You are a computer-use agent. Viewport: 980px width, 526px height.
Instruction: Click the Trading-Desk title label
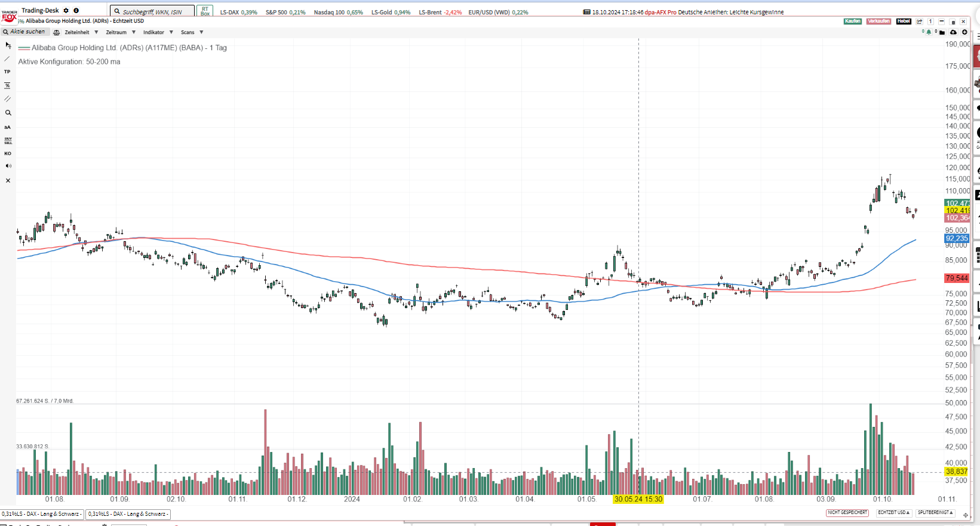[40, 11]
